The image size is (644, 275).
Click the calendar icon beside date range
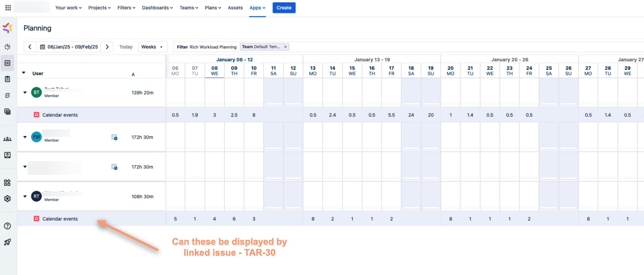(42, 47)
